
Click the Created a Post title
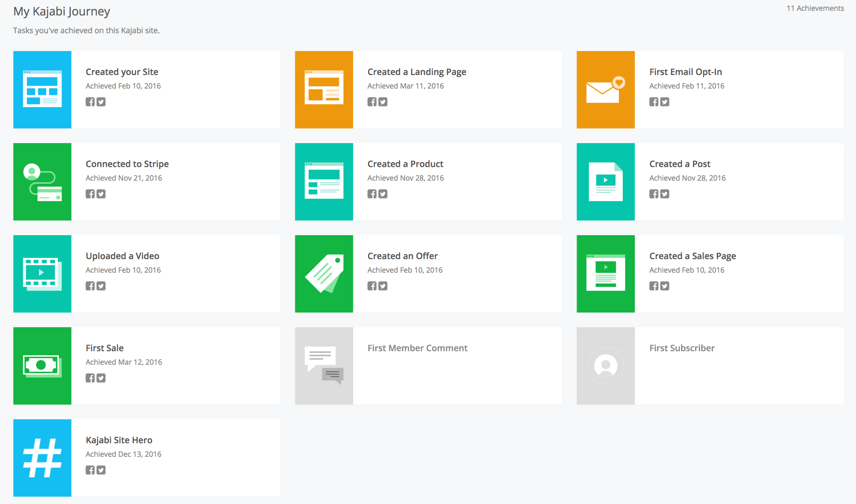click(x=680, y=164)
